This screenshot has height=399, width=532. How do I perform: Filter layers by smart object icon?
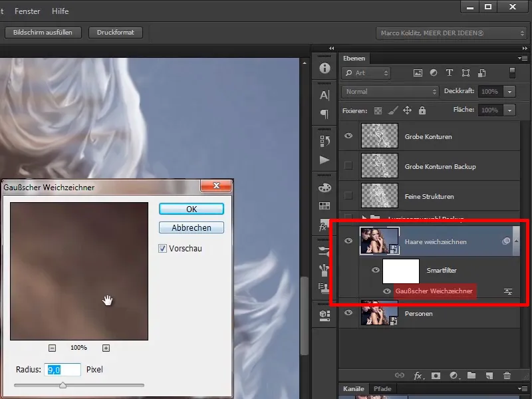pos(481,73)
